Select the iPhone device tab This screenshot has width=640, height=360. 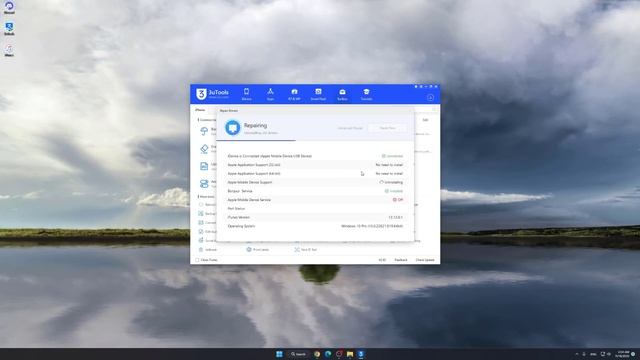[x=200, y=110]
